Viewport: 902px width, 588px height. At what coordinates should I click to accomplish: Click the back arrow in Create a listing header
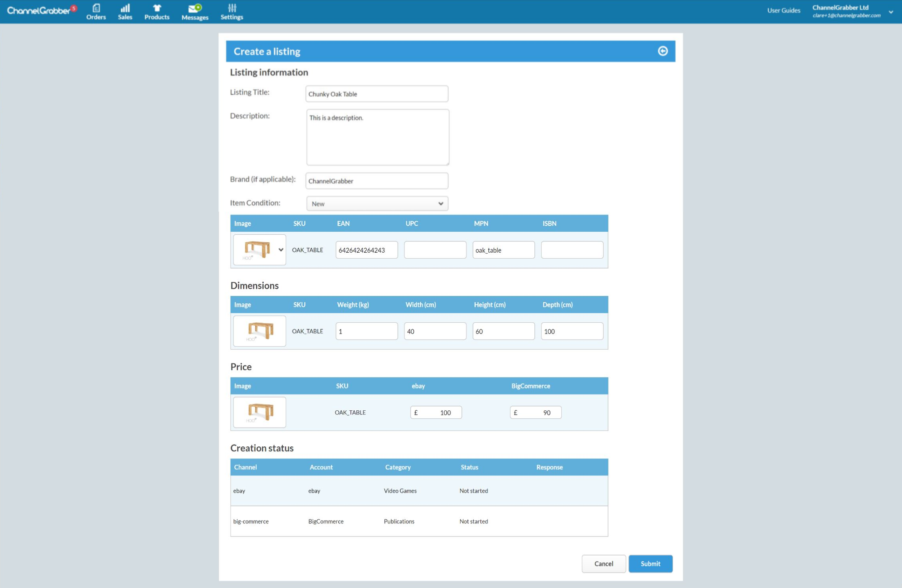click(663, 51)
